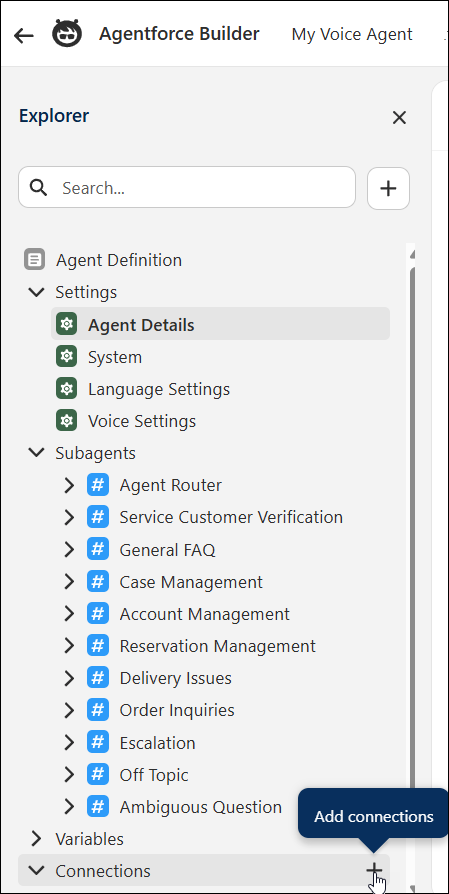Click the hash icon for Ambiguous Question
Screen dimensions: 449x894
[x=98, y=807]
